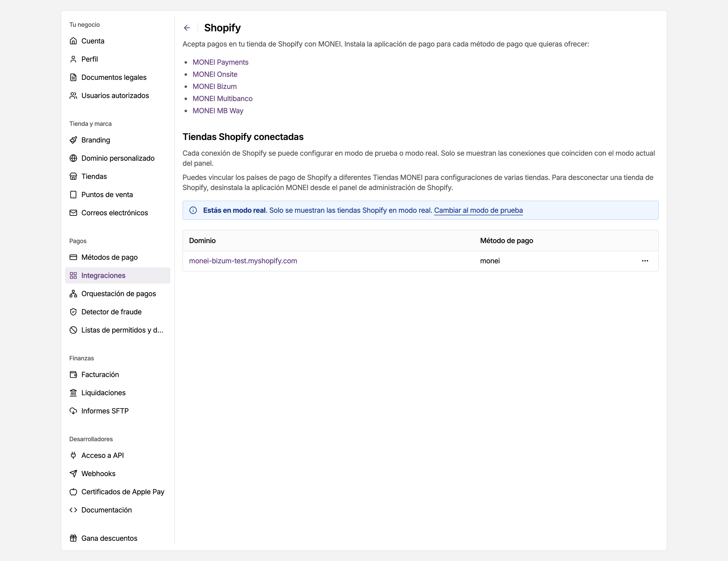Click the Detector de fraude shield icon

coord(73,312)
